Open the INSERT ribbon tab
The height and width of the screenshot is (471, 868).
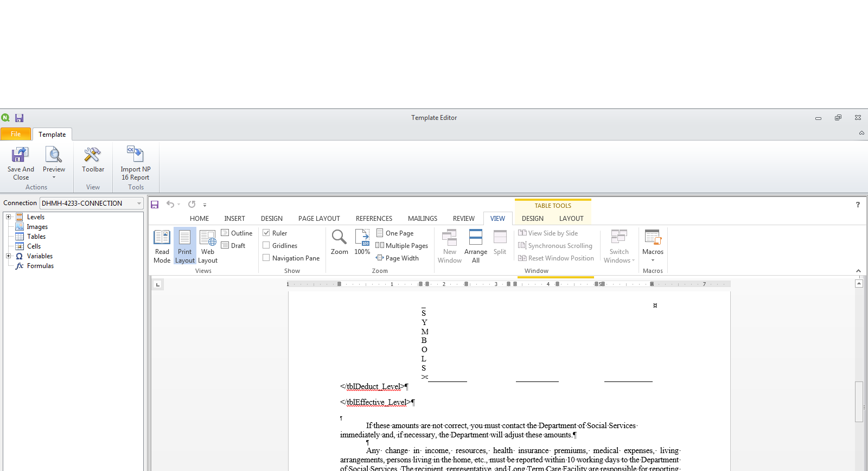tap(234, 219)
